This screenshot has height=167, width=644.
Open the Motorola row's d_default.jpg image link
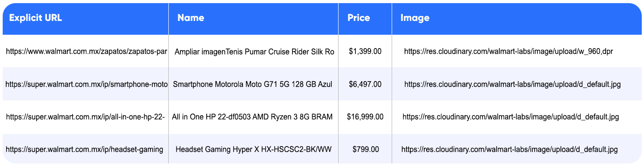pyautogui.click(x=513, y=84)
